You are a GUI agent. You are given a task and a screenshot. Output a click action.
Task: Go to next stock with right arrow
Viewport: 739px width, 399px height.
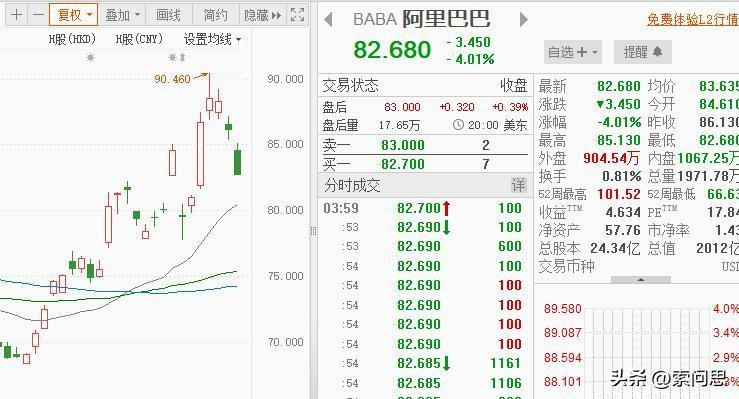tap(523, 19)
